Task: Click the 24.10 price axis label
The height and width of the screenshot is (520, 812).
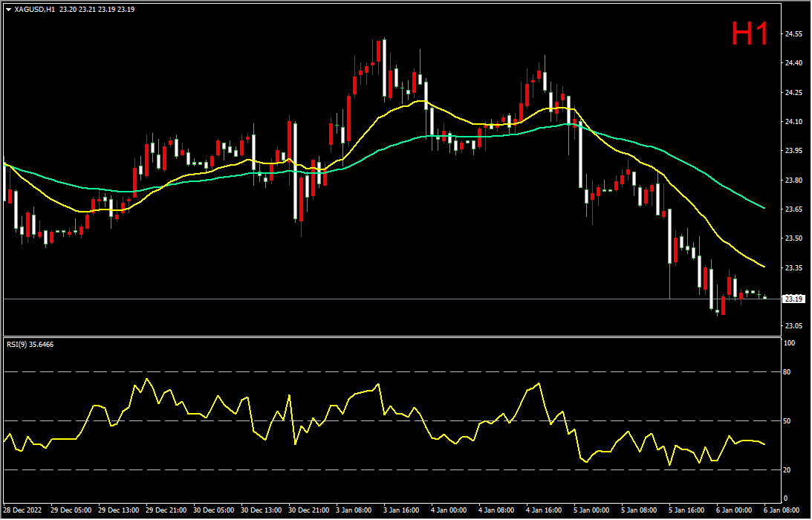Action: click(x=794, y=122)
